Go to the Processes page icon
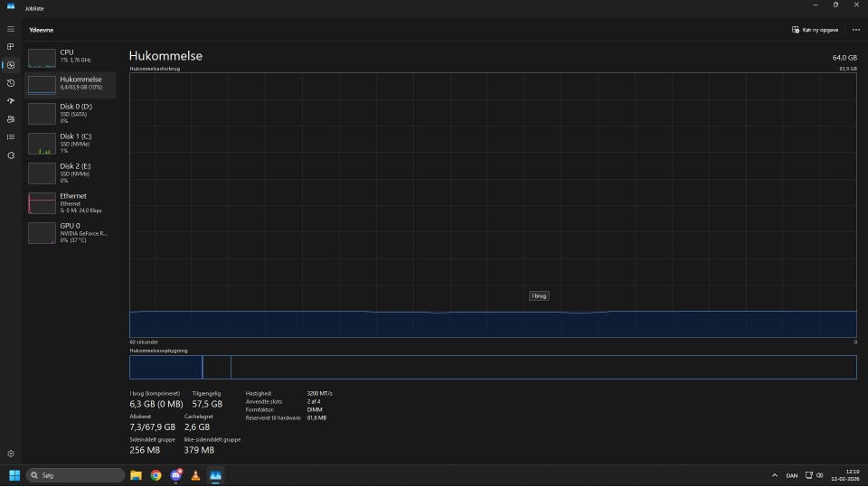 11,47
